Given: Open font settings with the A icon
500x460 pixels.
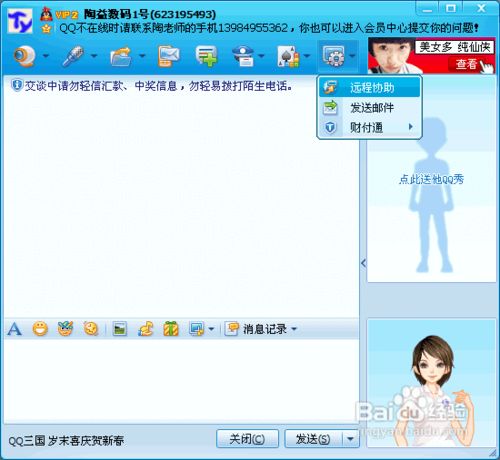Looking at the screenshot, I should coord(14,329).
